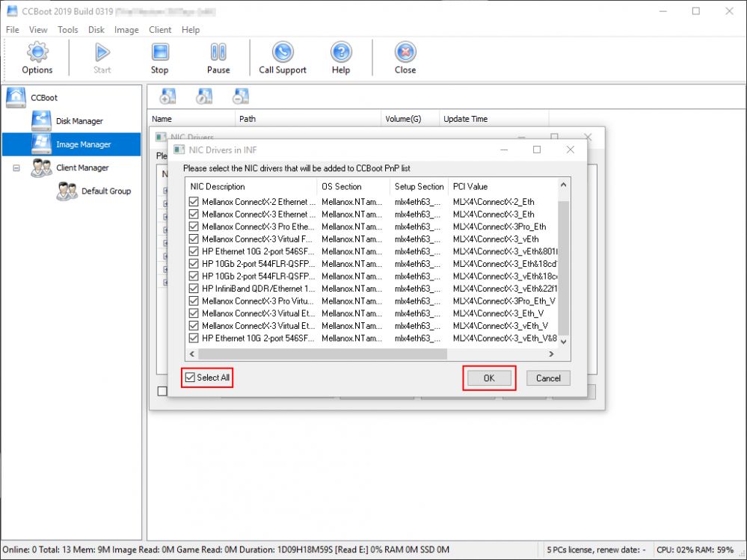Select the HP 10Gb vEth&18c row description
This screenshot has width=747, height=560.
[x=258, y=276]
